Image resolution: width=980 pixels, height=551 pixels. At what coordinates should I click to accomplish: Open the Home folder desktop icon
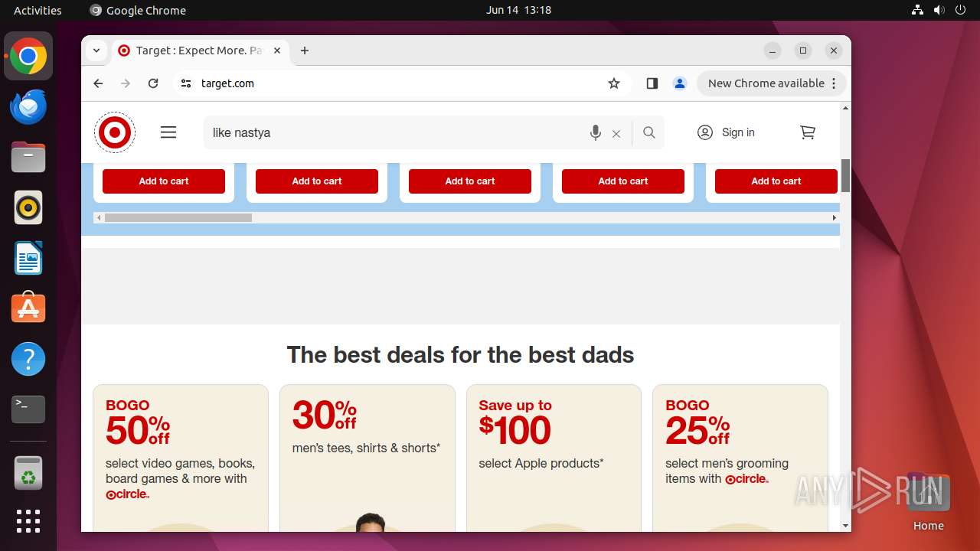click(928, 501)
